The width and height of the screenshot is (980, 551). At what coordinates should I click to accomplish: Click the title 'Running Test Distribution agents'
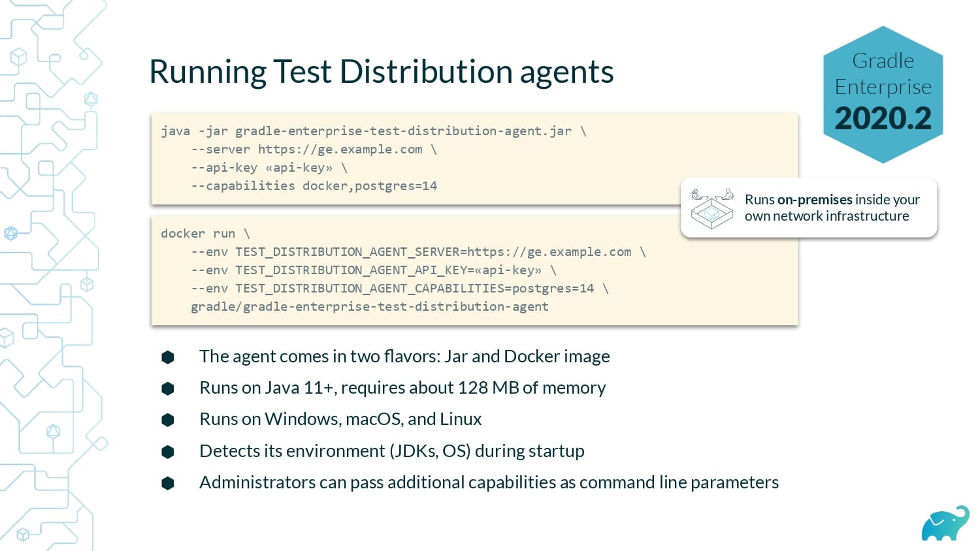coord(382,72)
